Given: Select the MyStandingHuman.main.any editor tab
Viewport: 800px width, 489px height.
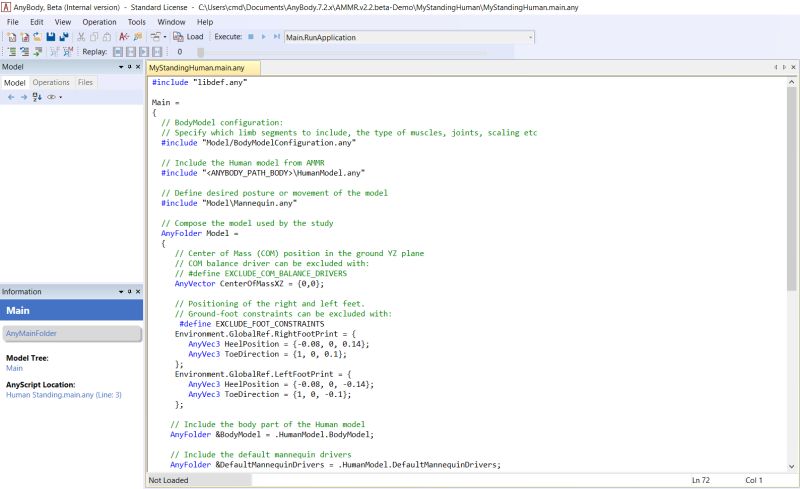Looking at the screenshot, I should (203, 67).
